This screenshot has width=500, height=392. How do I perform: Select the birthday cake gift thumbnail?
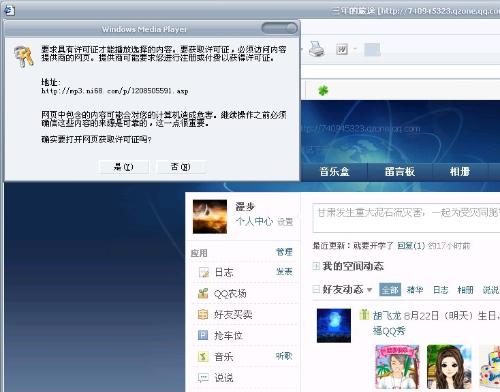(490, 366)
